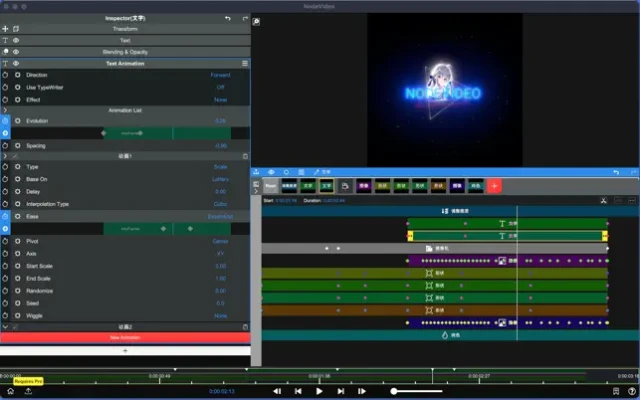This screenshot has width=640, height=400.
Task: Click the undo arrow in Inspector header
Action: point(228,18)
